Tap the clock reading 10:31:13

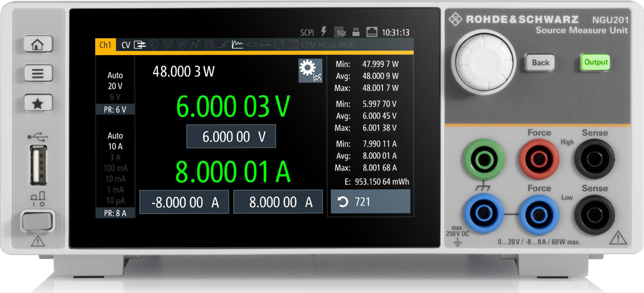tap(395, 33)
